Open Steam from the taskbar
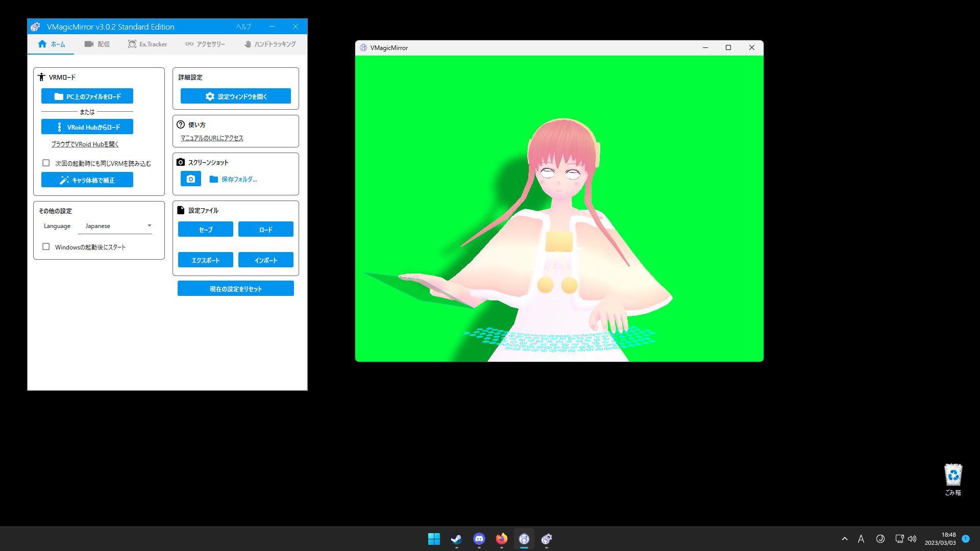 (456, 539)
